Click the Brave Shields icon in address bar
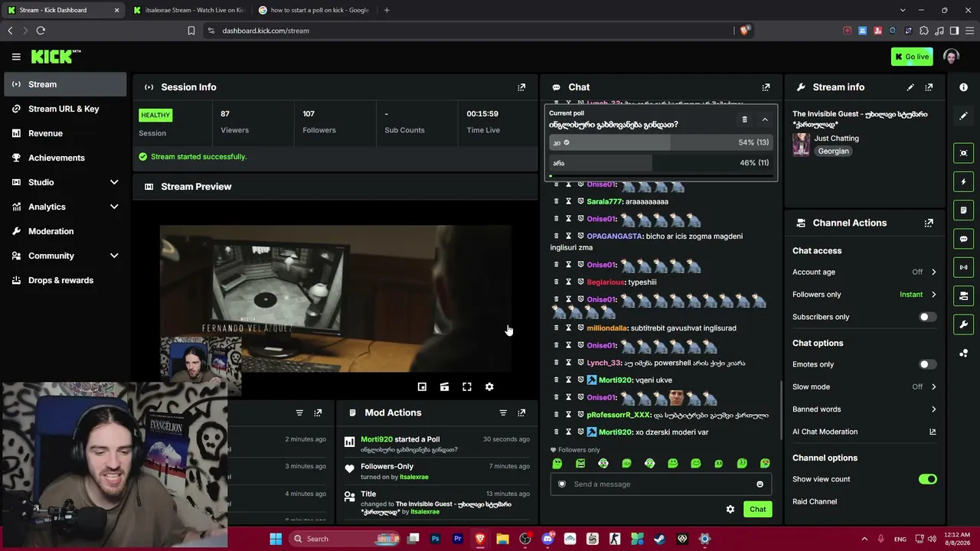Image resolution: width=980 pixels, height=551 pixels. click(744, 31)
